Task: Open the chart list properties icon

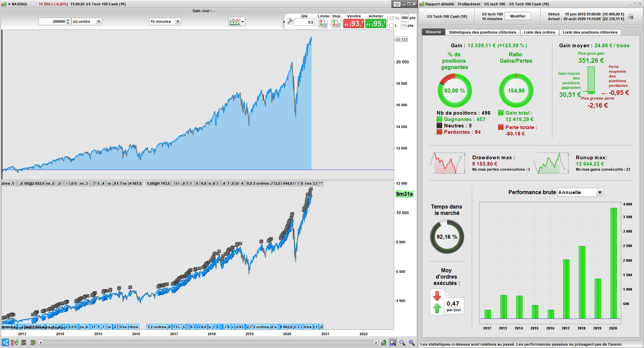Action: coord(23,342)
